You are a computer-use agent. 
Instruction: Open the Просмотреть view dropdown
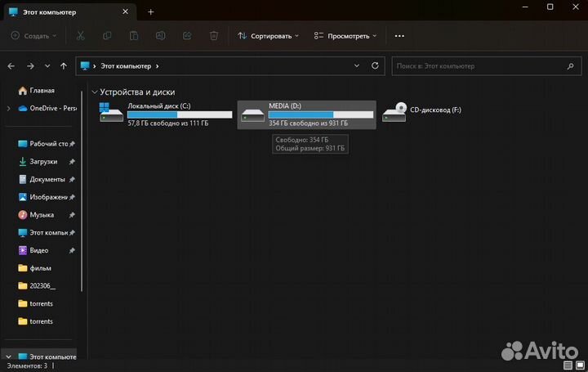click(347, 36)
